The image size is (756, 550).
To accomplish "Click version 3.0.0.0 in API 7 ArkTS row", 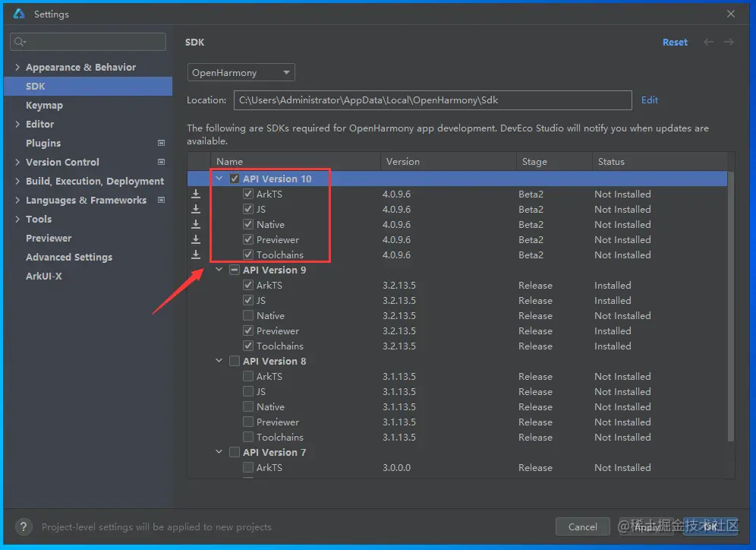I will click(x=397, y=467).
